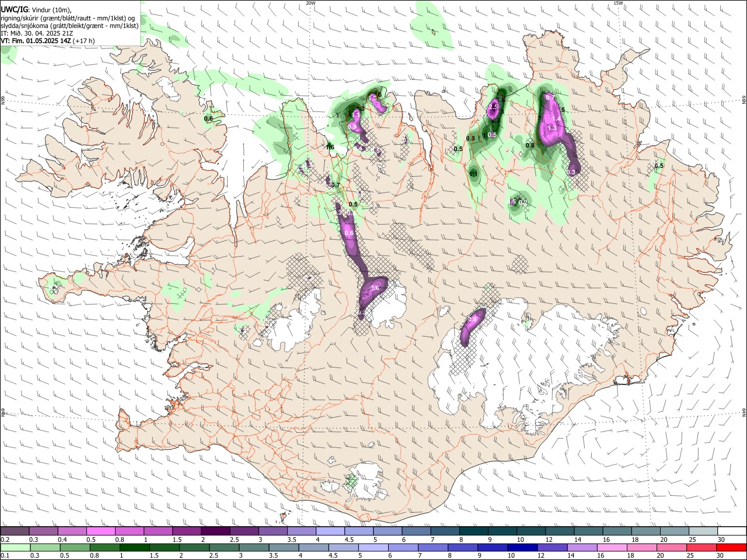Select the dark teal 8 snow legend swatch
This screenshot has height=560, width=747.
tap(473, 531)
